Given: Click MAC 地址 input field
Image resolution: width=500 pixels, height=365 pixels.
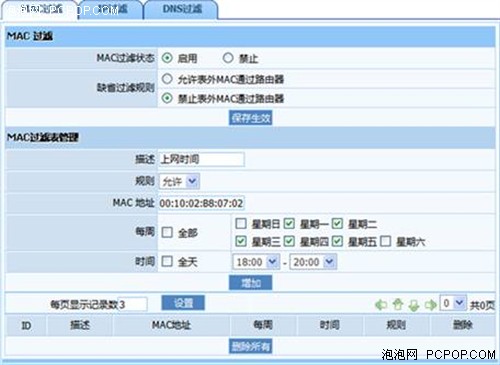Looking at the screenshot, I should click(202, 203).
